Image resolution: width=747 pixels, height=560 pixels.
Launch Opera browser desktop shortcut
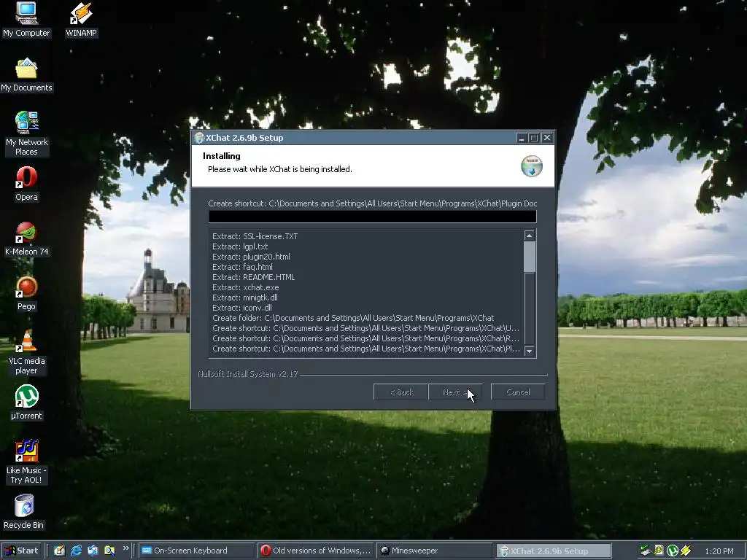[x=26, y=184]
